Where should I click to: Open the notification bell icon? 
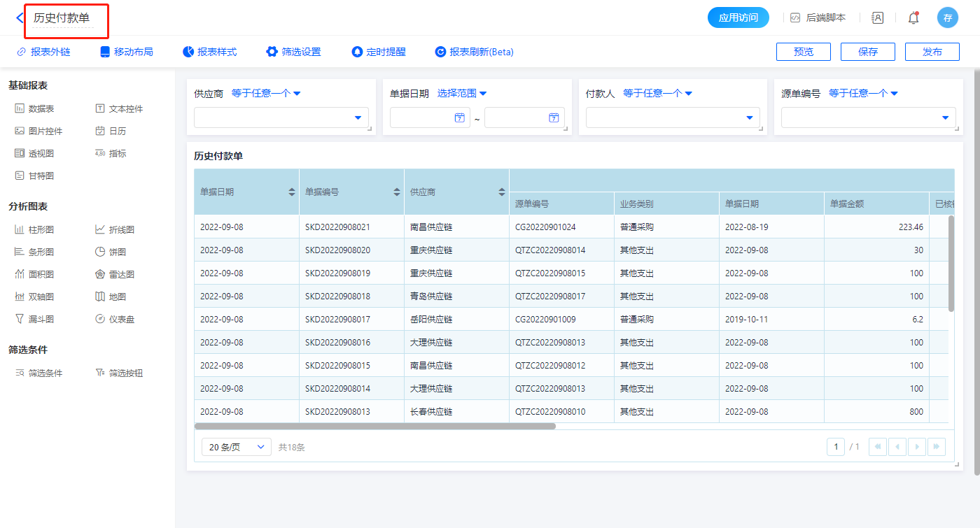point(913,18)
